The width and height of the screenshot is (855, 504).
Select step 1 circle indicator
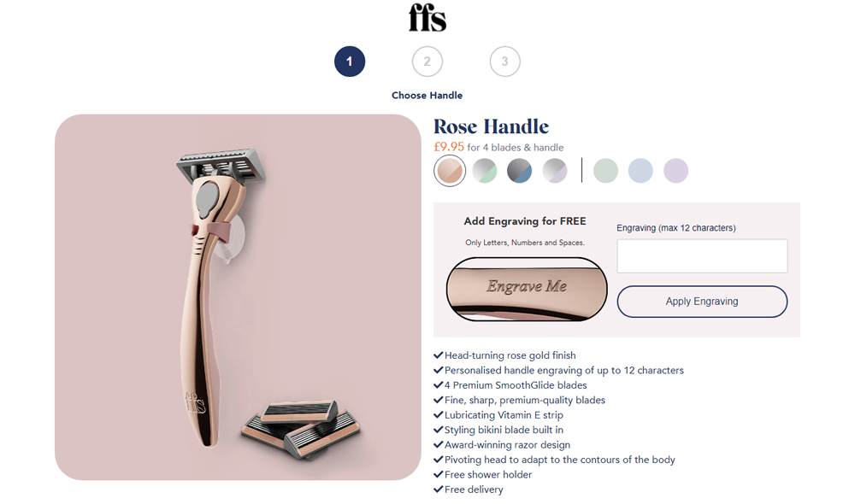coord(350,62)
